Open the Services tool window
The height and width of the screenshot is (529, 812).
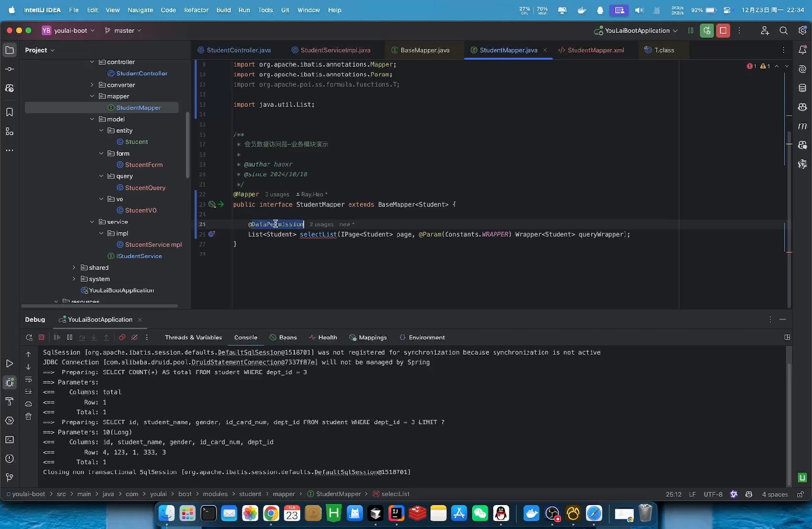pyautogui.click(x=9, y=421)
